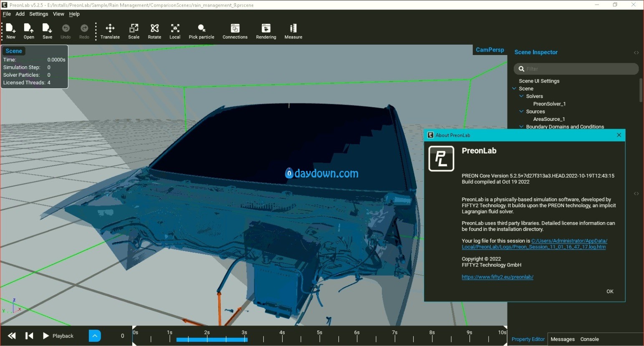
Task: Switch to the Property Editor tab
Action: 528,339
